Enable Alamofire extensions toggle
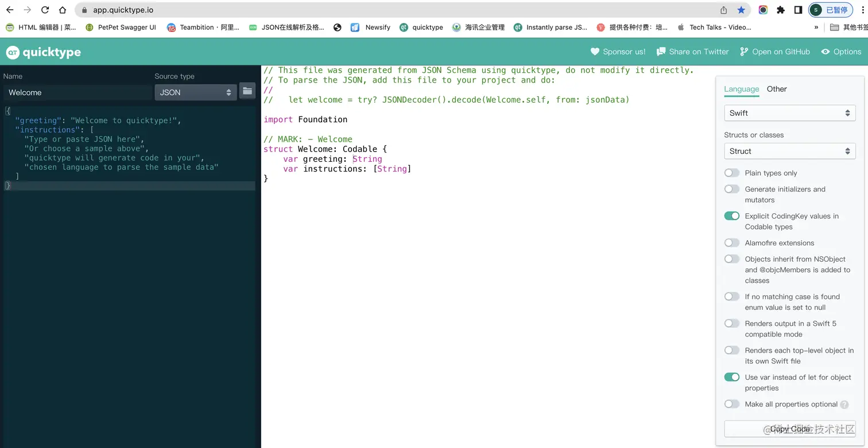This screenshot has height=448, width=868. tap(732, 243)
